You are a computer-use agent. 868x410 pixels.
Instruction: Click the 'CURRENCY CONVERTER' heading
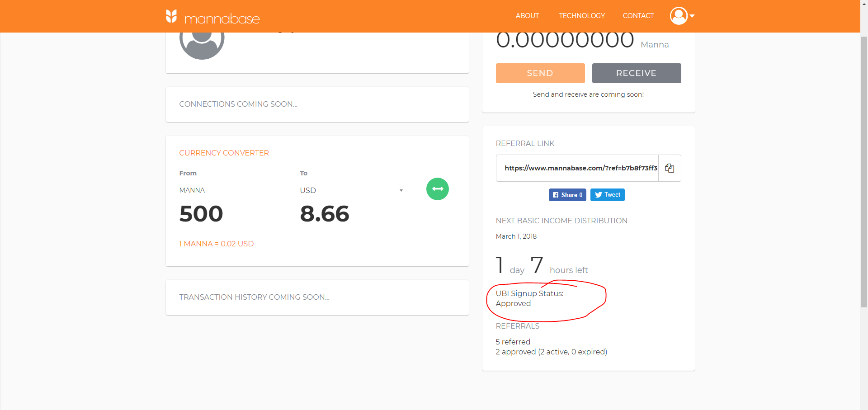pos(224,153)
